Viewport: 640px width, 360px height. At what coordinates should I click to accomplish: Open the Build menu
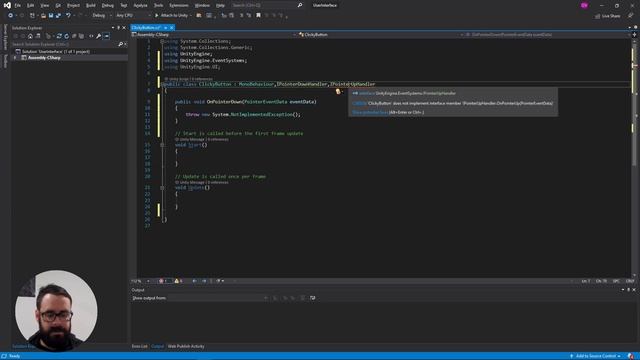[x=91, y=5]
